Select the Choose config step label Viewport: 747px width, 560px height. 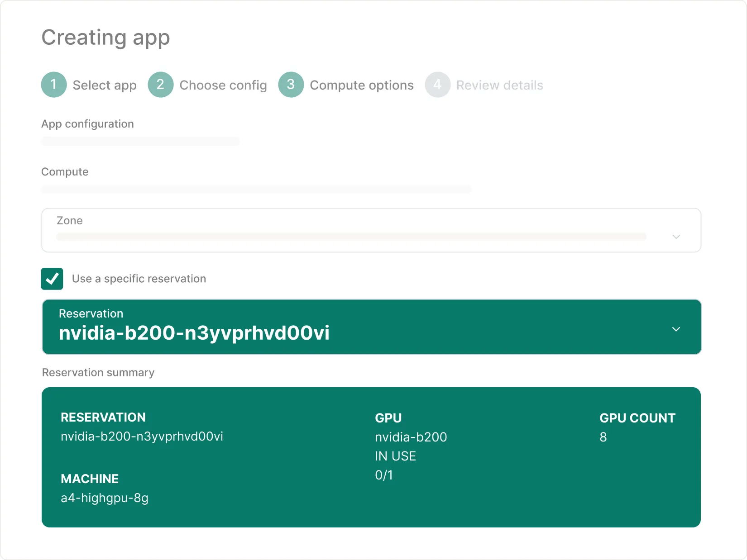click(223, 85)
